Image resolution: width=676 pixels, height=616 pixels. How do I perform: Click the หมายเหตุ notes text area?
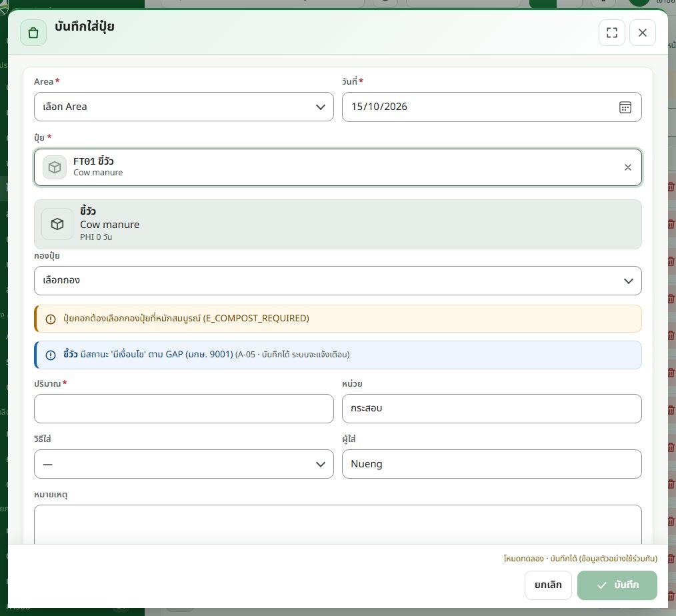click(x=337, y=525)
